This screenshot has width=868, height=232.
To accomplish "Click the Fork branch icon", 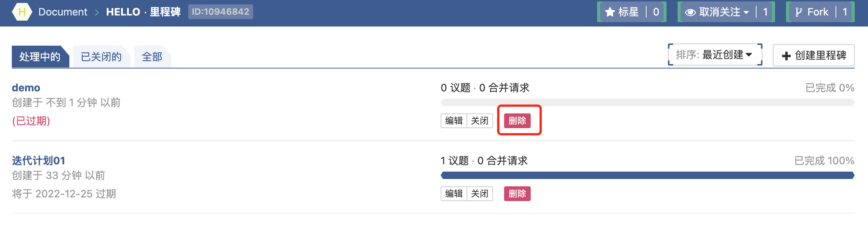I will tap(798, 12).
